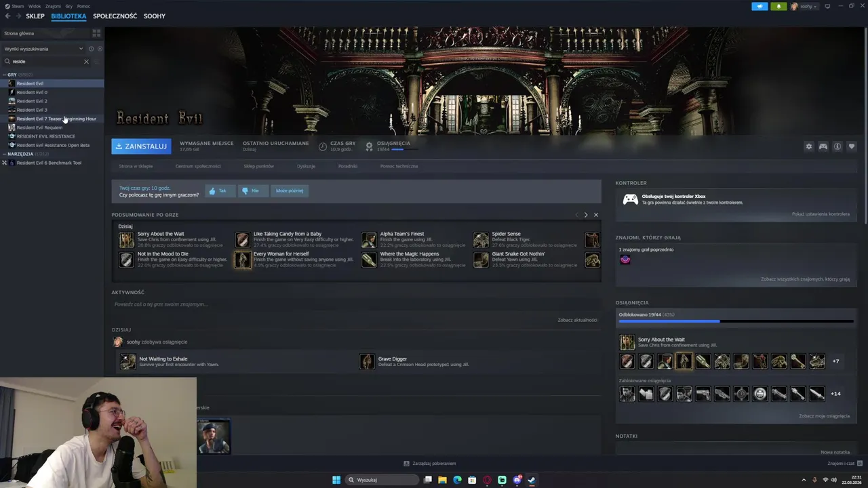
Task: Open Microsoft Edge from taskbar
Action: 457,480
